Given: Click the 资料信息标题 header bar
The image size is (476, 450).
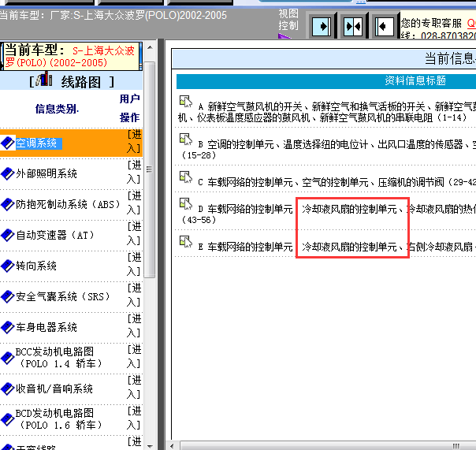Looking at the screenshot, I should [326, 81].
